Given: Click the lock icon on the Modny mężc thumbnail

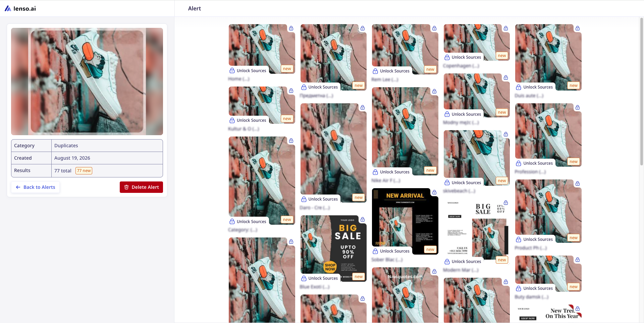Looking at the screenshot, I should (x=506, y=77).
